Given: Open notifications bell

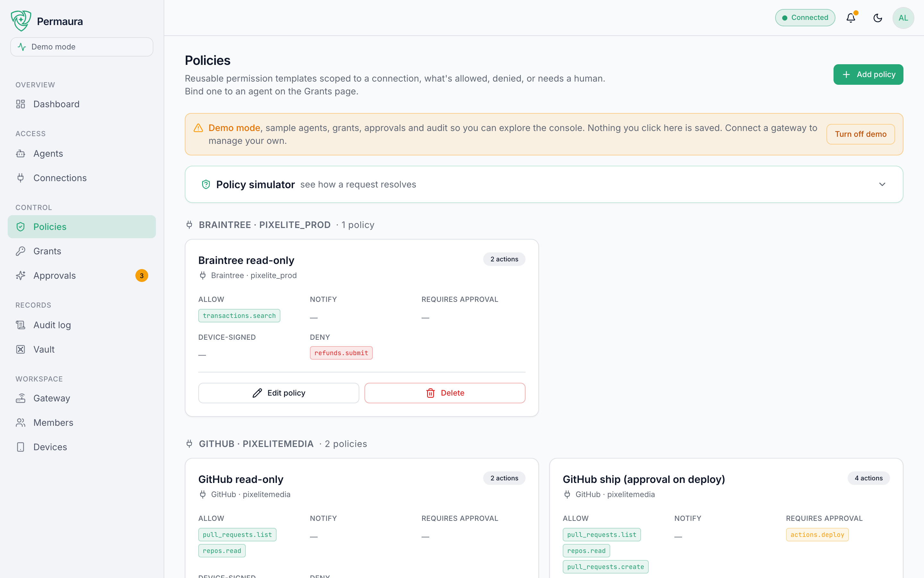Looking at the screenshot, I should coord(851,18).
